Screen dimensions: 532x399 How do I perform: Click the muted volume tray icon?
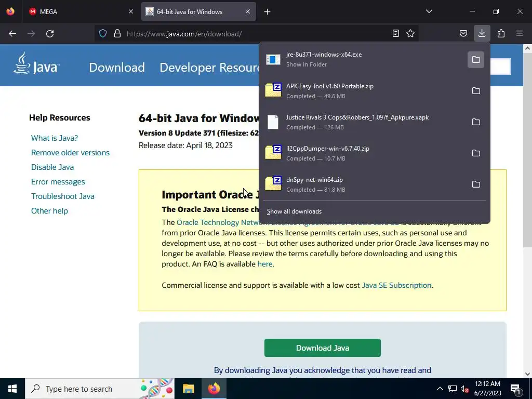(x=464, y=389)
